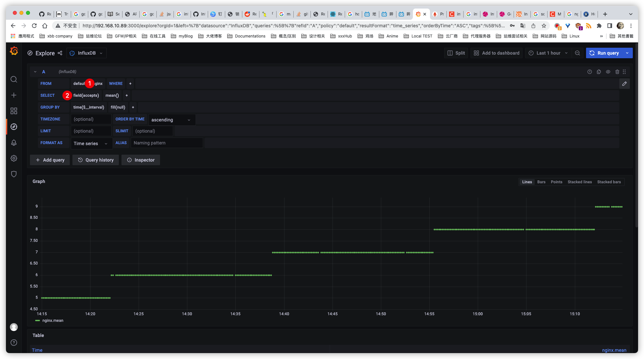Click the TIMEZONE optional input
644x359 pixels.
click(91, 119)
